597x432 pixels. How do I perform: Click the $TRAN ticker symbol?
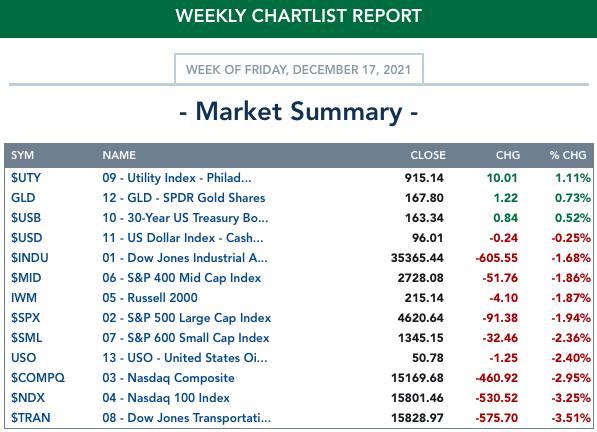30,418
